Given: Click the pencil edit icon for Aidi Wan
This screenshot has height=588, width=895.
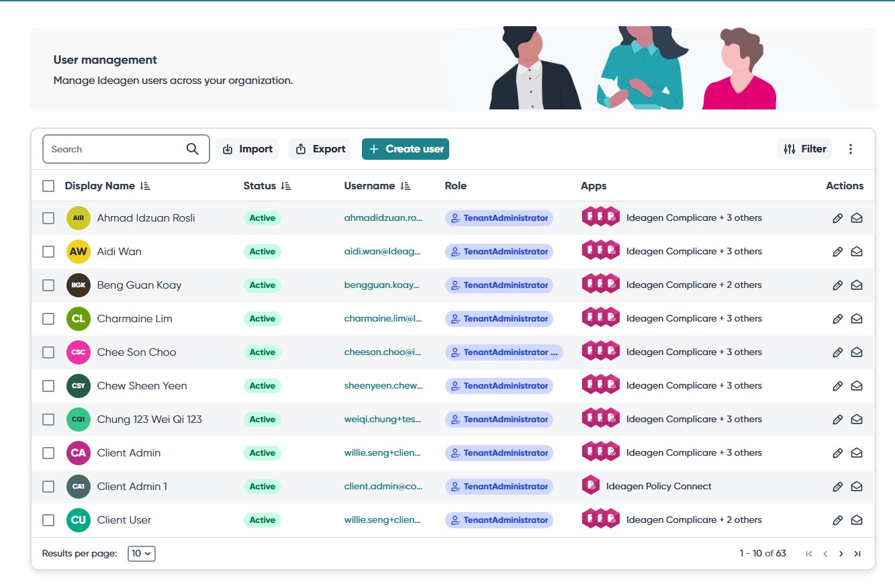Looking at the screenshot, I should pos(837,252).
